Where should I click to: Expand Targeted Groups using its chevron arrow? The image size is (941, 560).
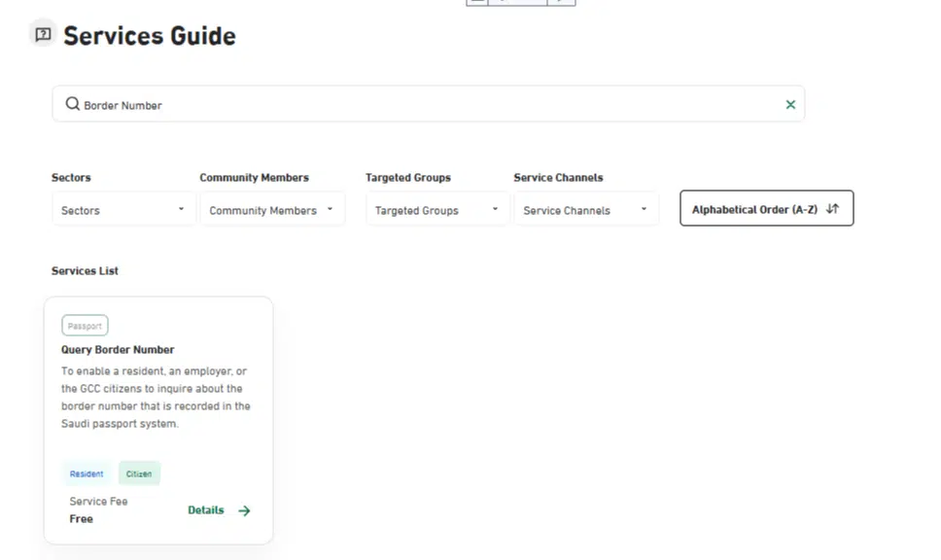coord(495,209)
